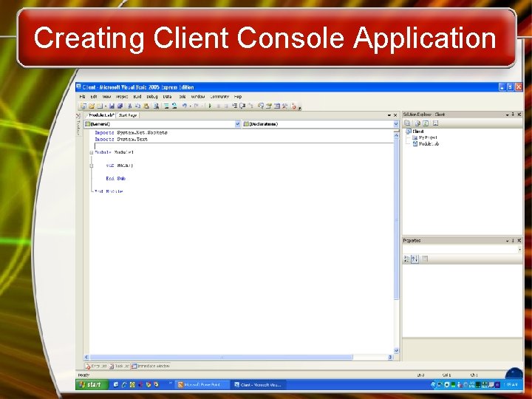Open the Project menu

click(x=122, y=97)
